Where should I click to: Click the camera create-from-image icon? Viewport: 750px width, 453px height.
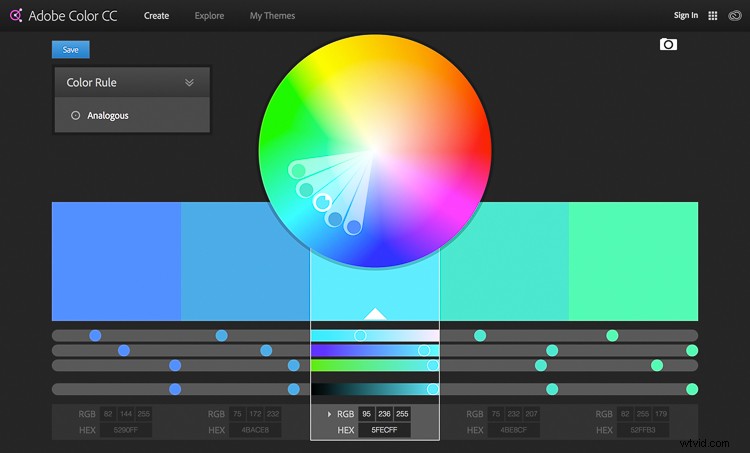point(668,45)
